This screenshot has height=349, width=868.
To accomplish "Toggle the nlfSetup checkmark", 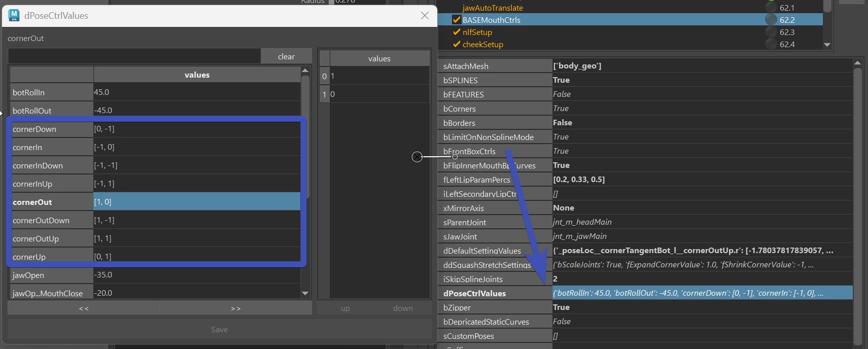I will click(x=457, y=32).
